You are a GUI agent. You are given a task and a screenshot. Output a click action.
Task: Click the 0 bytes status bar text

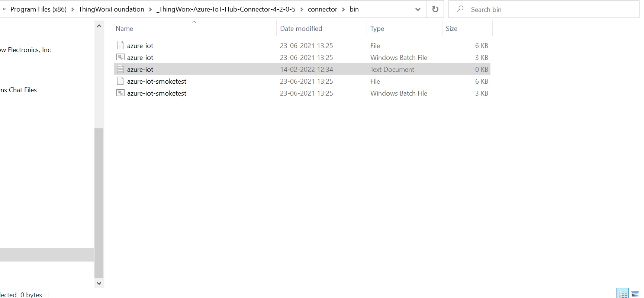coord(31,294)
